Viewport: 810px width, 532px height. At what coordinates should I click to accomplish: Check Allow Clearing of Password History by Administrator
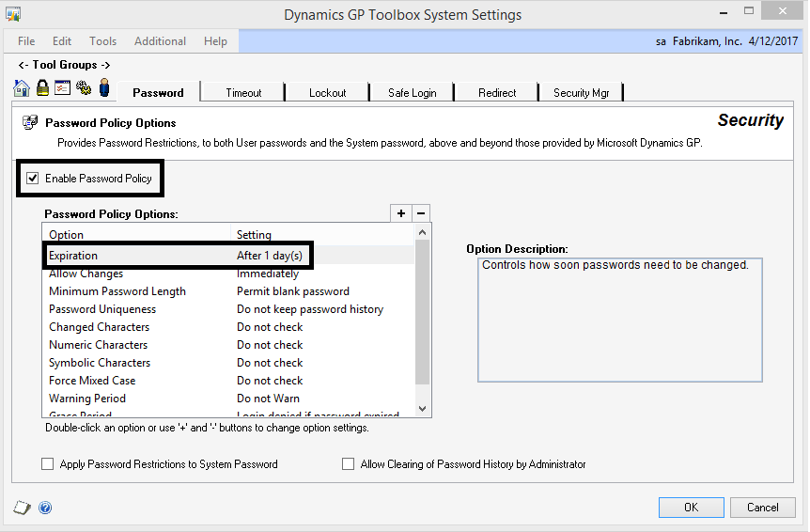click(x=349, y=463)
